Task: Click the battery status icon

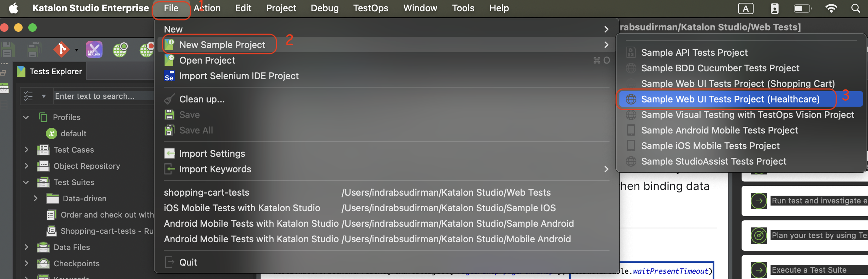Action: click(x=803, y=8)
